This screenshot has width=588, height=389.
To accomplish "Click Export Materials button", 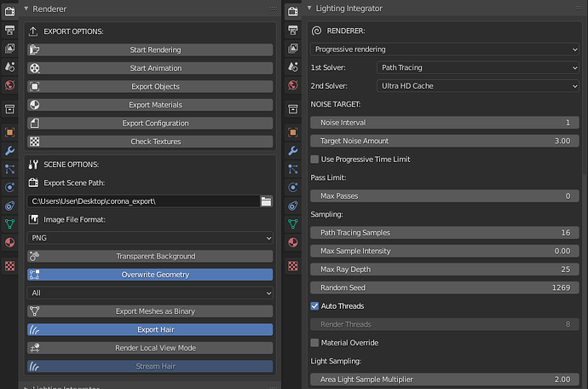I will pyautogui.click(x=150, y=105).
